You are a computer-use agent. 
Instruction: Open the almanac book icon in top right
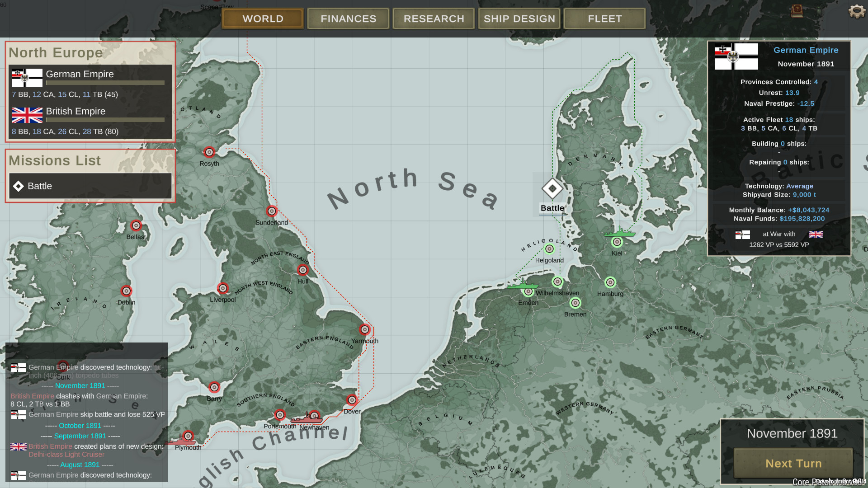797,11
